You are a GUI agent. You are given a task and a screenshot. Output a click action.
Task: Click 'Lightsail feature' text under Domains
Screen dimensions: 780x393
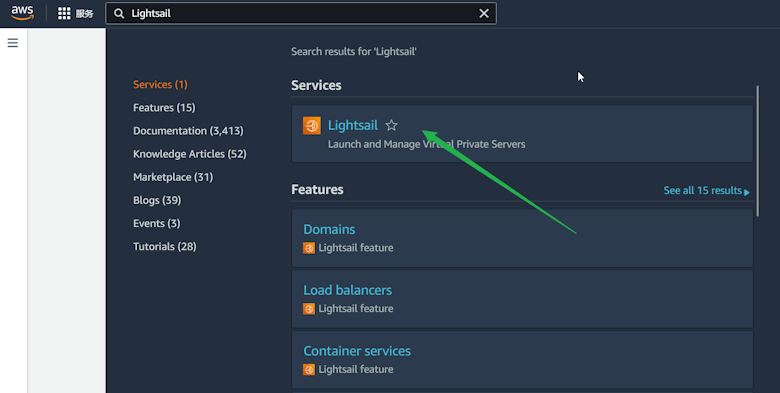356,248
